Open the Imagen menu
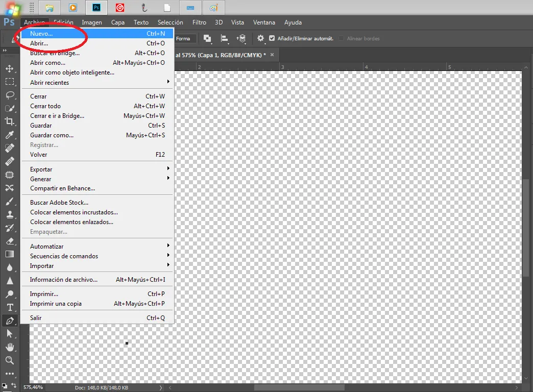Viewport: 533px width, 392px height. pyautogui.click(x=92, y=22)
